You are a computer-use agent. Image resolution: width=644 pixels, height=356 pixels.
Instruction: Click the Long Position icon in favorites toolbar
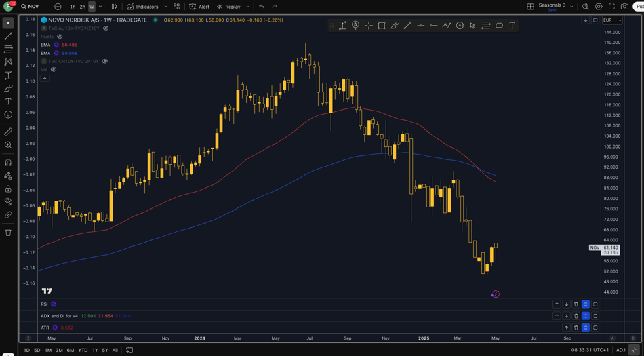click(x=342, y=26)
